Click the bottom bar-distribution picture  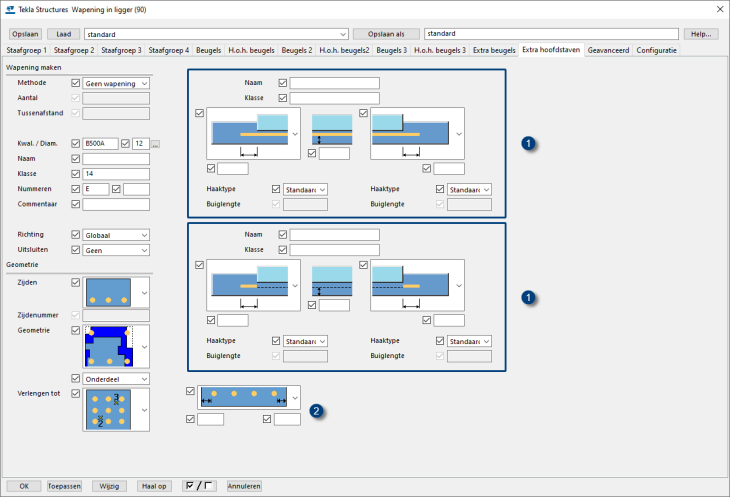tap(243, 397)
